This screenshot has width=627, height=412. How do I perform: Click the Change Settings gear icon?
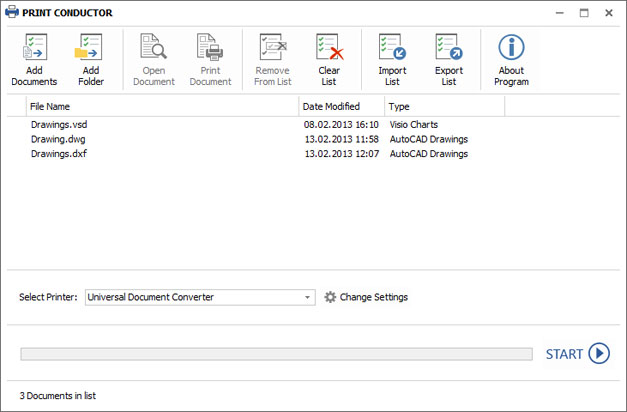[330, 297]
